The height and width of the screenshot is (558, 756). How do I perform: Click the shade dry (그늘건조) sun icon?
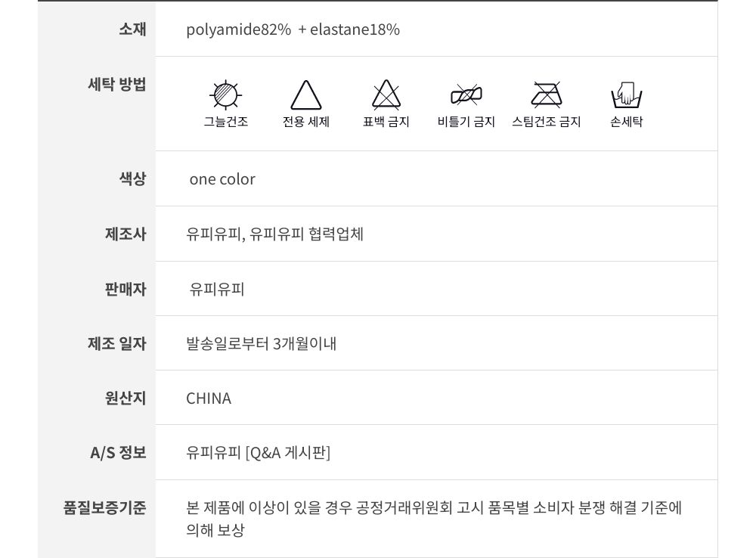click(225, 95)
